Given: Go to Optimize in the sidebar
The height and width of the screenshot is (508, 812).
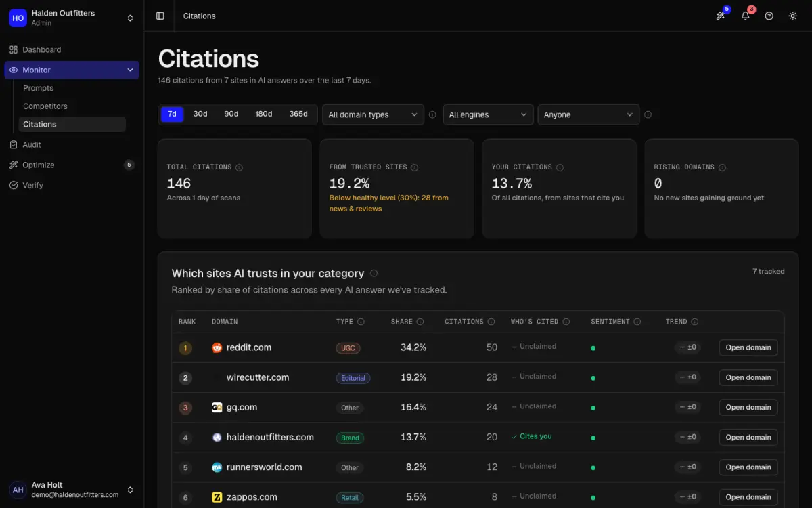Looking at the screenshot, I should 72,165.
